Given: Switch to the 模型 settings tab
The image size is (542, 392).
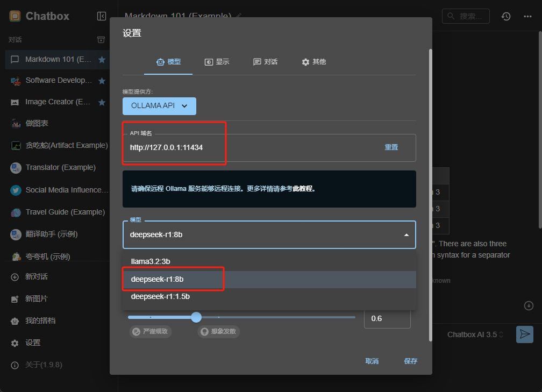Looking at the screenshot, I should point(168,62).
